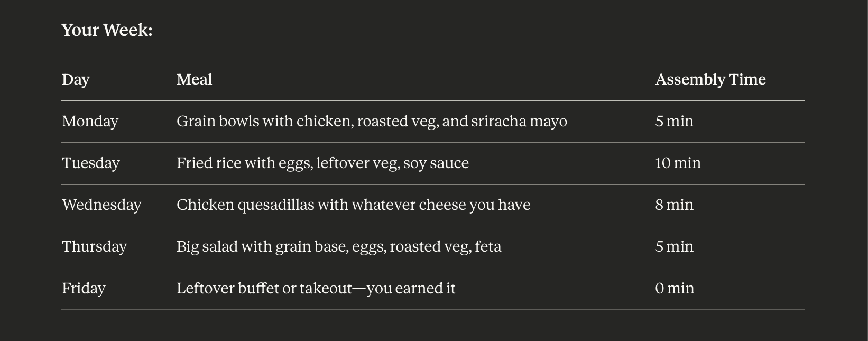Click the Wednesday day cell

[x=101, y=205]
